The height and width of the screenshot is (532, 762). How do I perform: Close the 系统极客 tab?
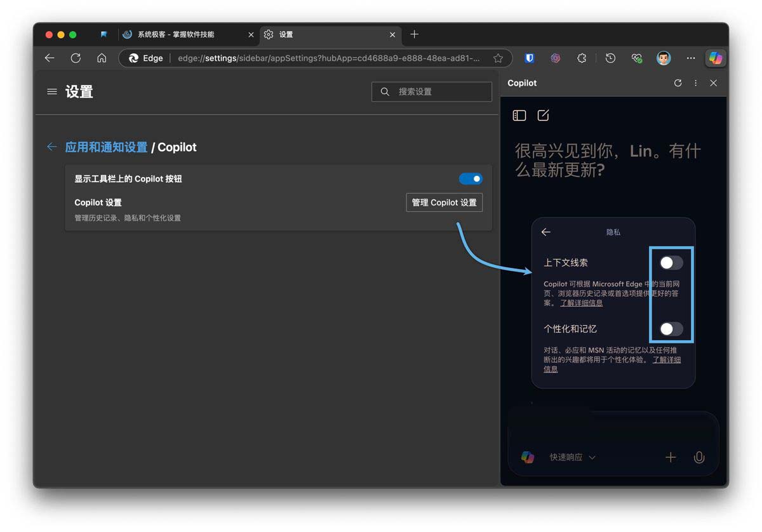click(x=251, y=34)
